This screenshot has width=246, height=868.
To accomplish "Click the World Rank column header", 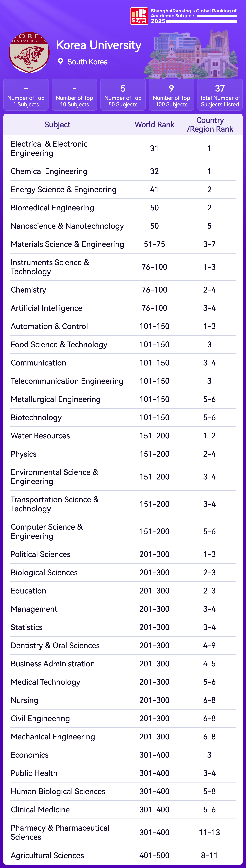I will (x=154, y=125).
